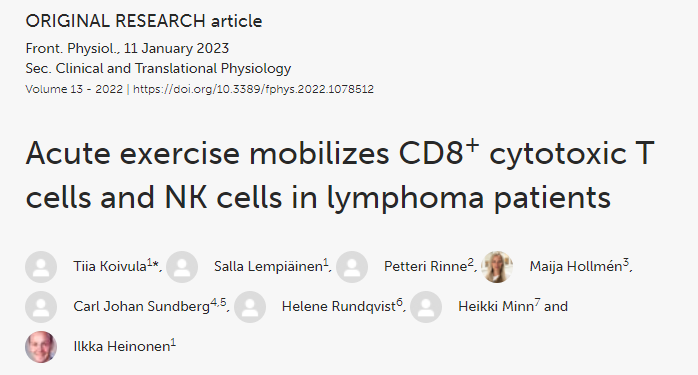The height and width of the screenshot is (375, 698).
Task: Click the article title heading
Action: pyautogui.click(x=340, y=175)
